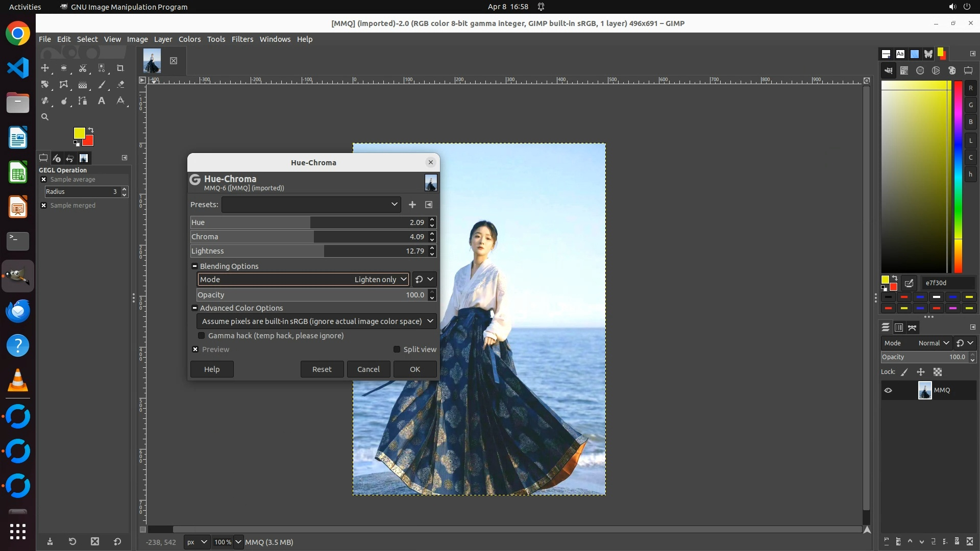980x551 pixels.
Task: Select the Move tool
Action: pyautogui.click(x=45, y=68)
